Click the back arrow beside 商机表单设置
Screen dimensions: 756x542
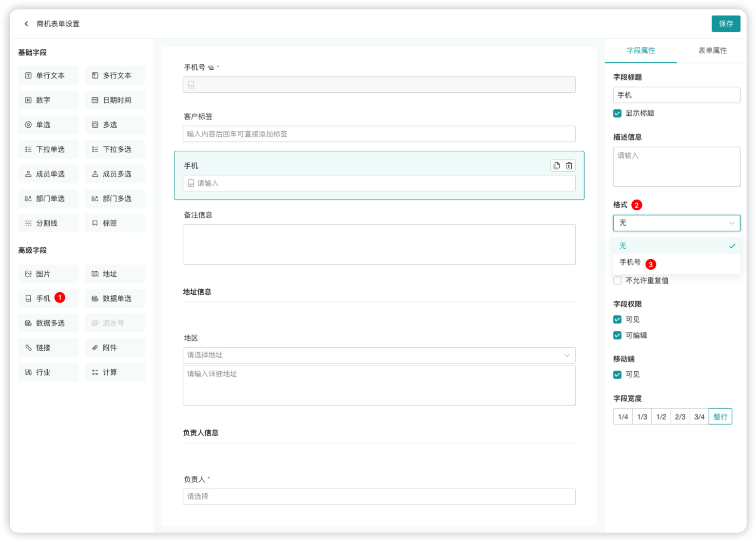[26, 24]
